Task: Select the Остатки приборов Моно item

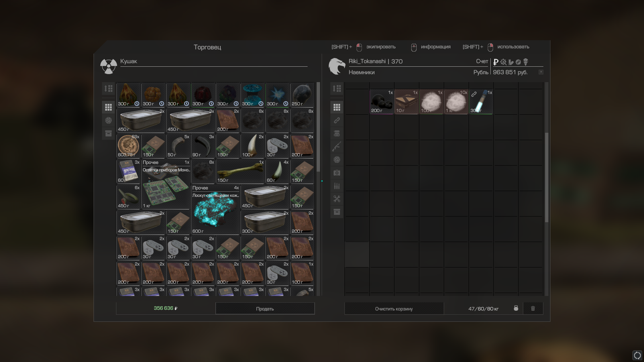Action: pos(166,184)
